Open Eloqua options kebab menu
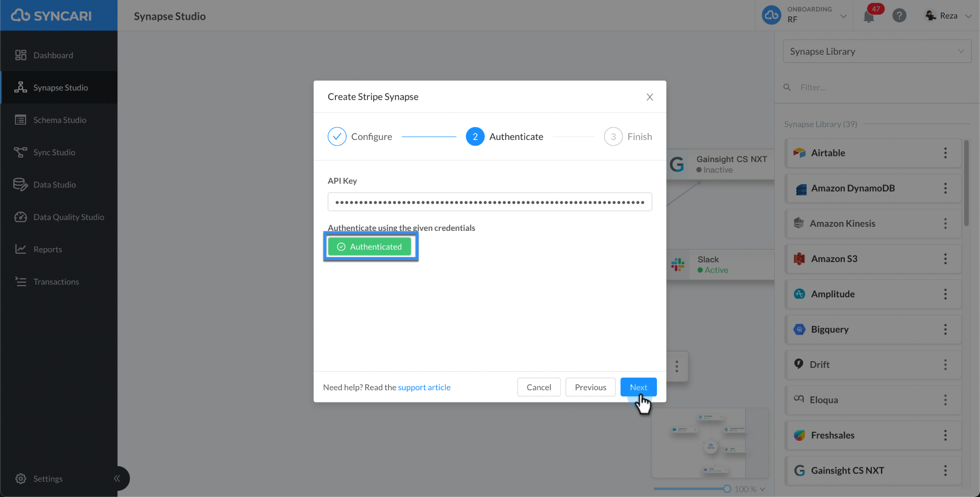 (945, 399)
